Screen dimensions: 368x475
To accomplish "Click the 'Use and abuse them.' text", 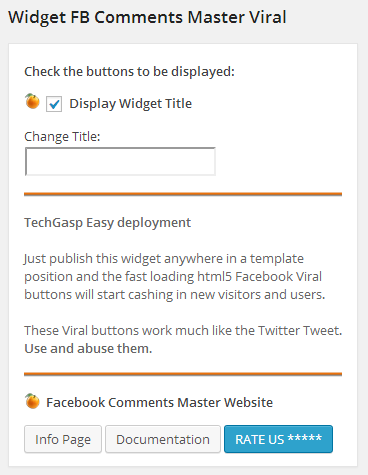I will click(88, 349).
